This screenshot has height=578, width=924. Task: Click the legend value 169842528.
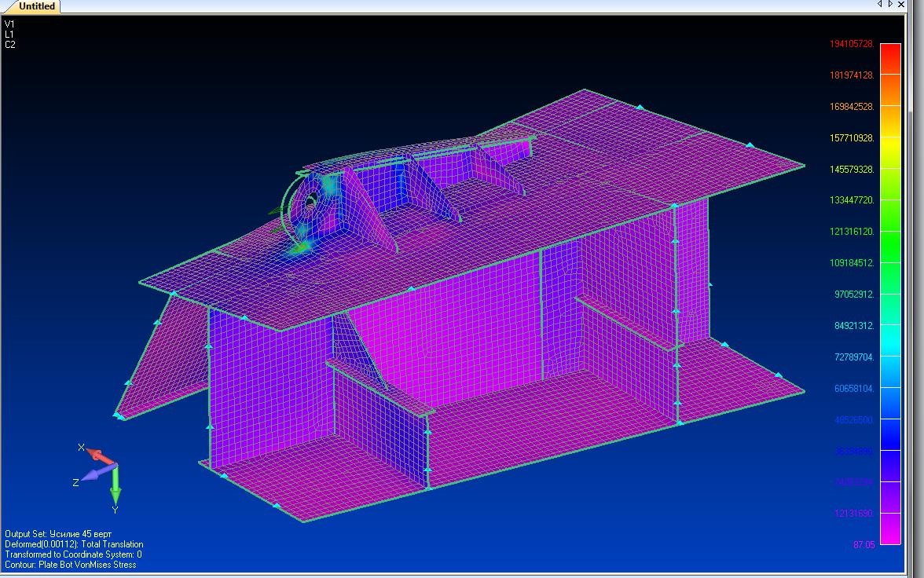coord(852,107)
